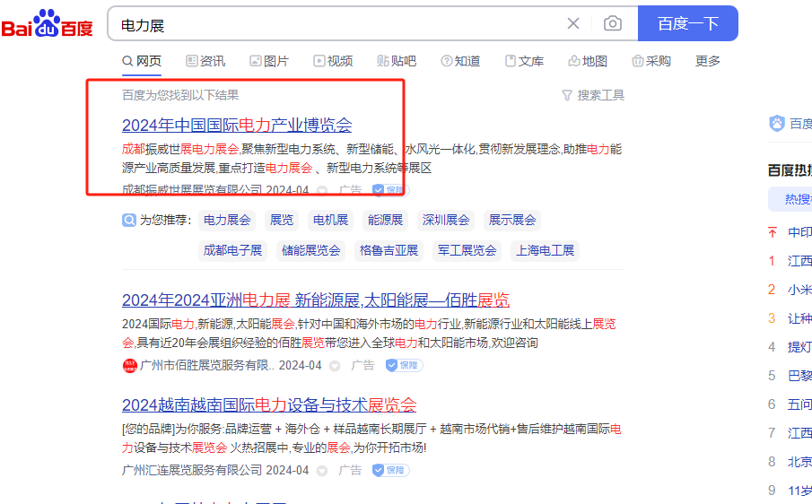Open camera image search

tap(613, 23)
